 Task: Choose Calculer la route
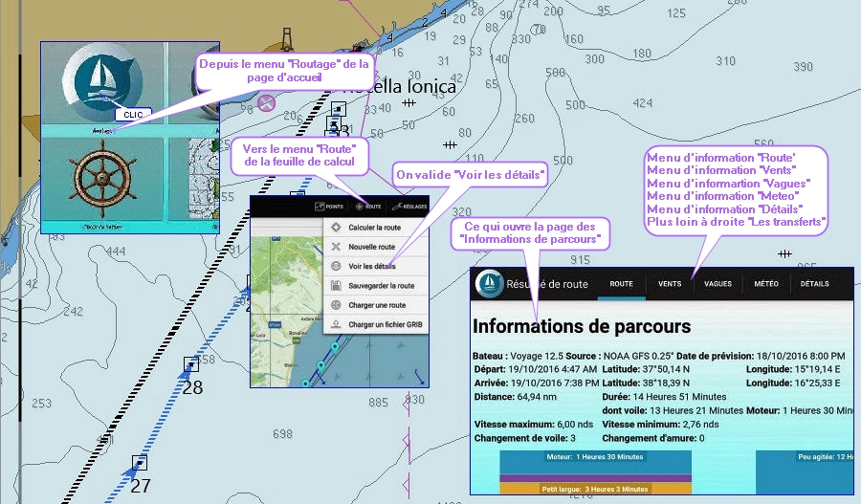tap(376, 228)
